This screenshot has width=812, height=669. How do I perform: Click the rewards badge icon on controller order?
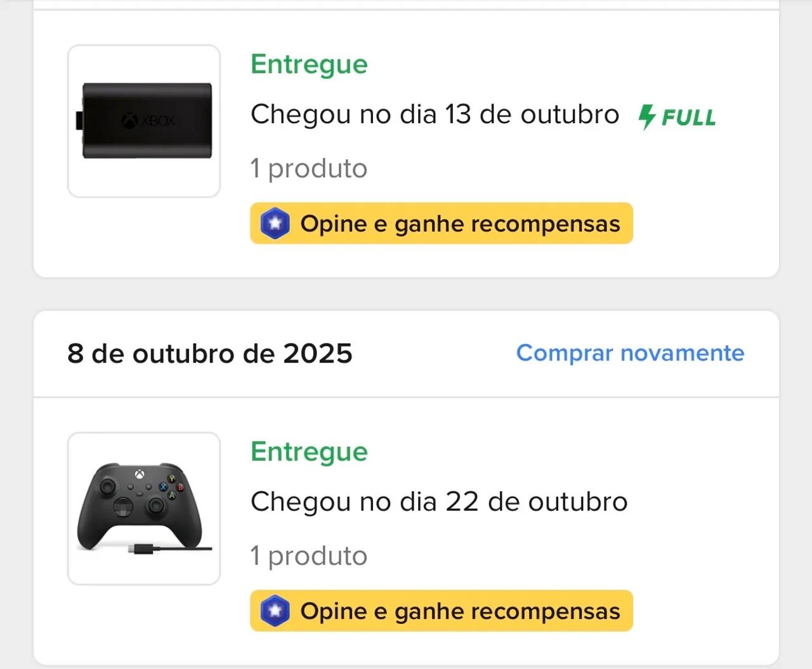[x=274, y=611]
